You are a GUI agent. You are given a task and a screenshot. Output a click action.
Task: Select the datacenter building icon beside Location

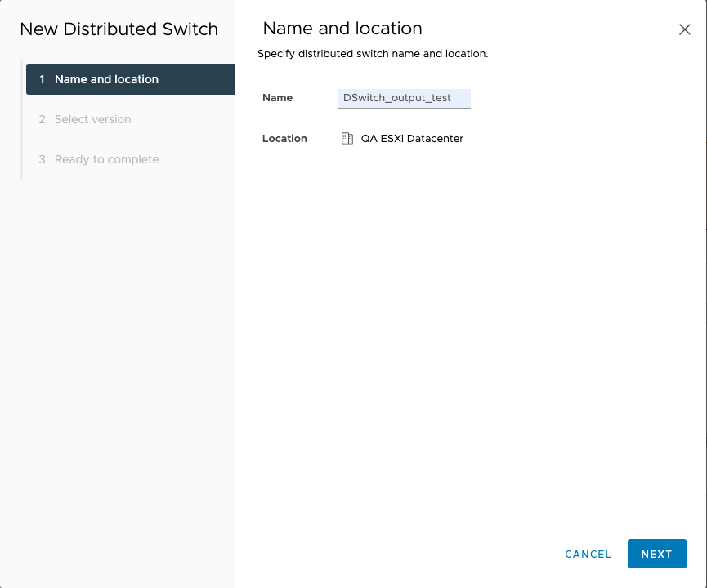coord(347,138)
